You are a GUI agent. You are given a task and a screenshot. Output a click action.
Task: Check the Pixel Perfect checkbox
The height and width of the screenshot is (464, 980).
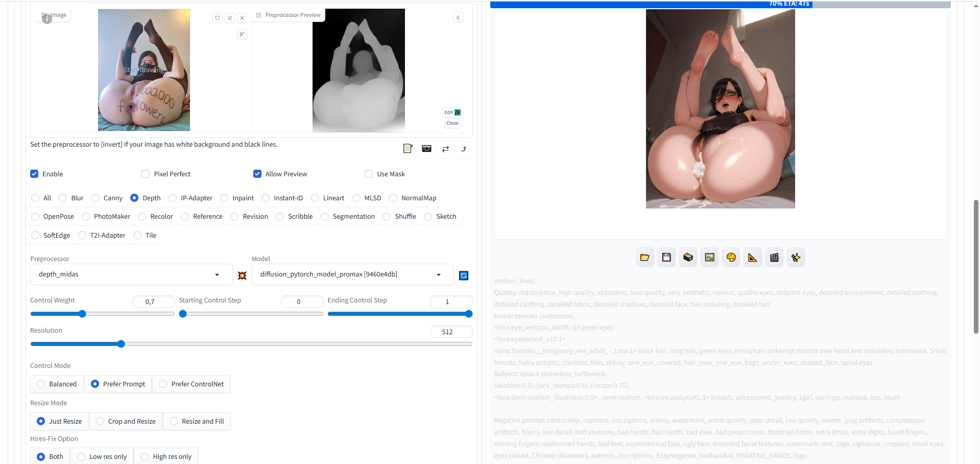[146, 174]
